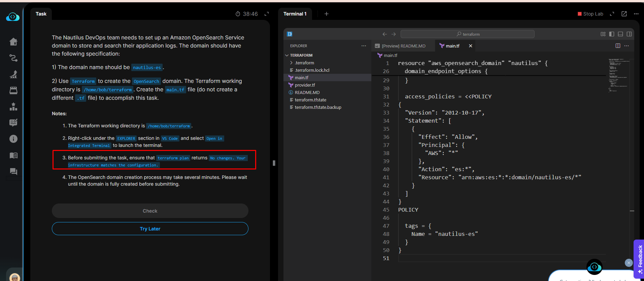Toggle the bottom panel visibility

[x=620, y=34]
